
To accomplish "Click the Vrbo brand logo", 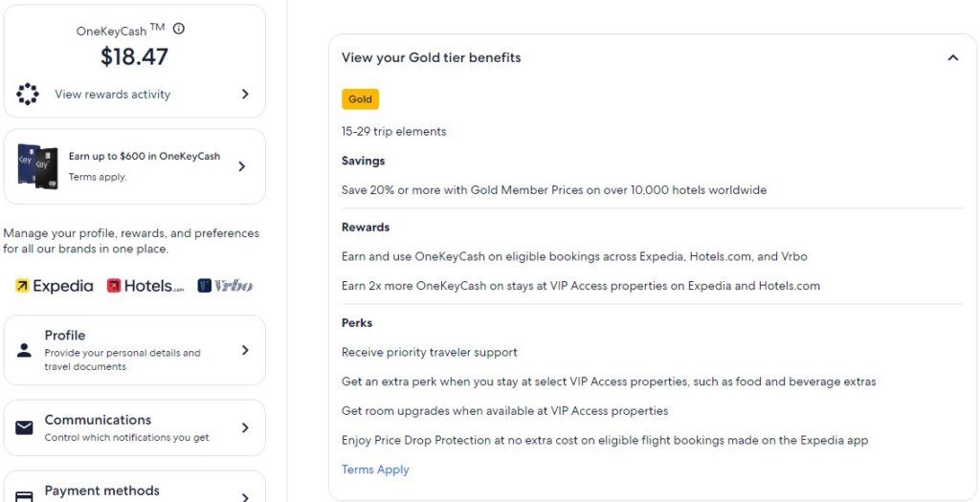I will [x=225, y=286].
